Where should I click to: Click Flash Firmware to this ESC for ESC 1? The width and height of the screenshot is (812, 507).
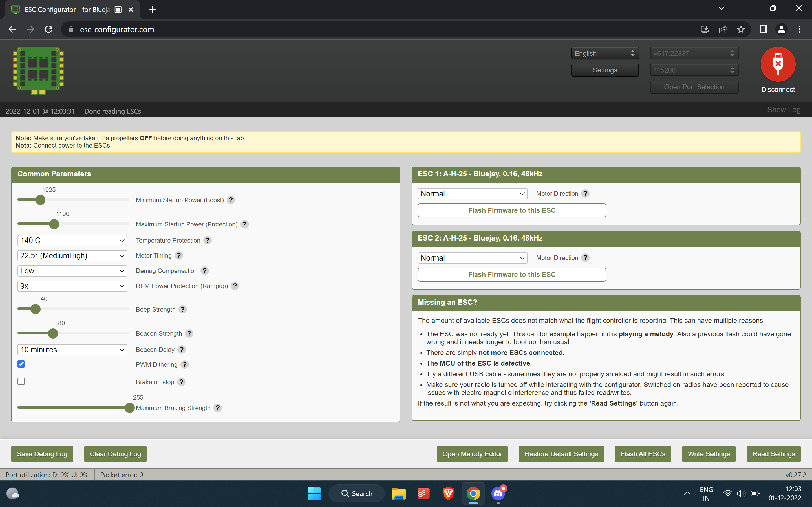pyautogui.click(x=511, y=210)
